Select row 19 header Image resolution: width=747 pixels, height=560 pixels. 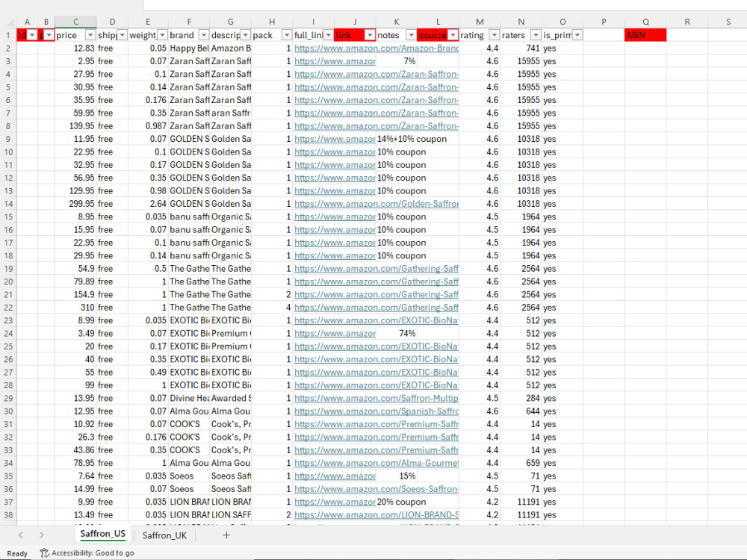pos(8,269)
